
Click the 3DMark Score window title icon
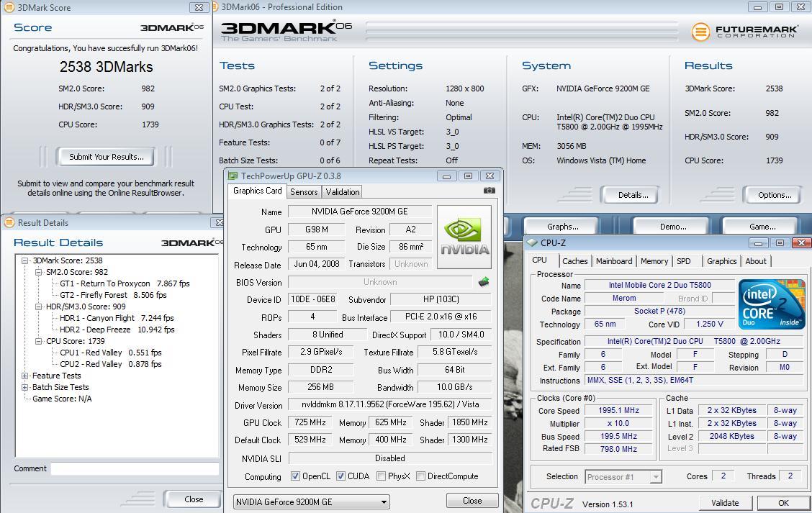(9, 7)
